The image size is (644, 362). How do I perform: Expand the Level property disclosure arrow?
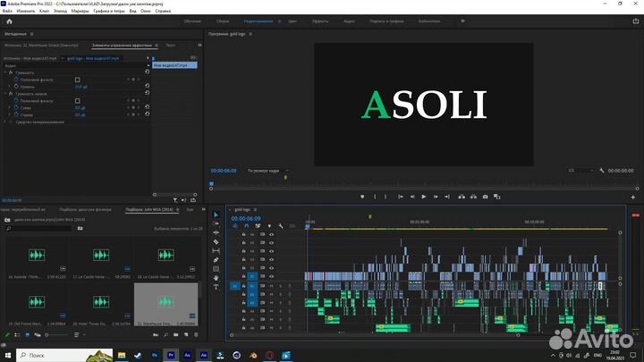click(x=9, y=87)
